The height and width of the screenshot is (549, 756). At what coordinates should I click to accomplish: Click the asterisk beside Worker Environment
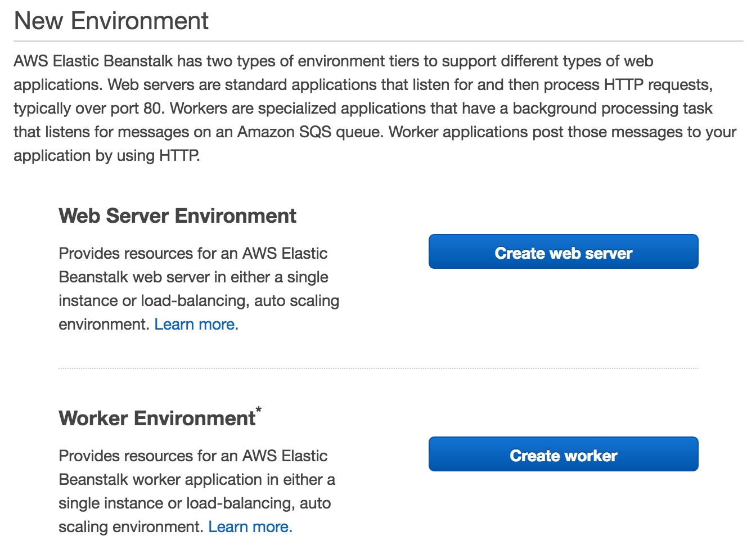click(x=259, y=409)
